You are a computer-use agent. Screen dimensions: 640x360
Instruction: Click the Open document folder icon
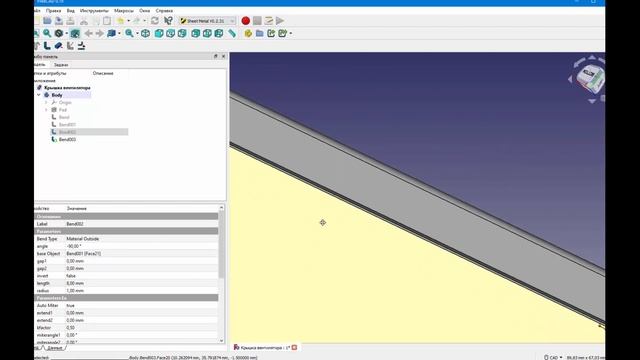coord(47,21)
